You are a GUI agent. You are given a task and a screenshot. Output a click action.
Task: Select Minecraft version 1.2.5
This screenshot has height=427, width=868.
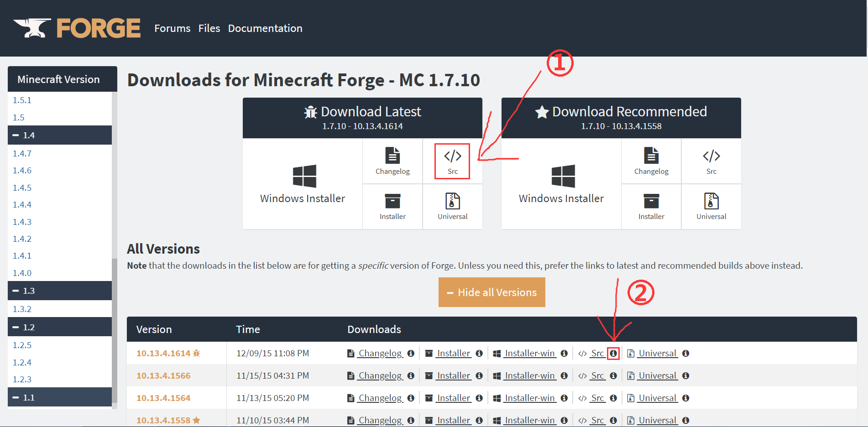click(x=22, y=345)
